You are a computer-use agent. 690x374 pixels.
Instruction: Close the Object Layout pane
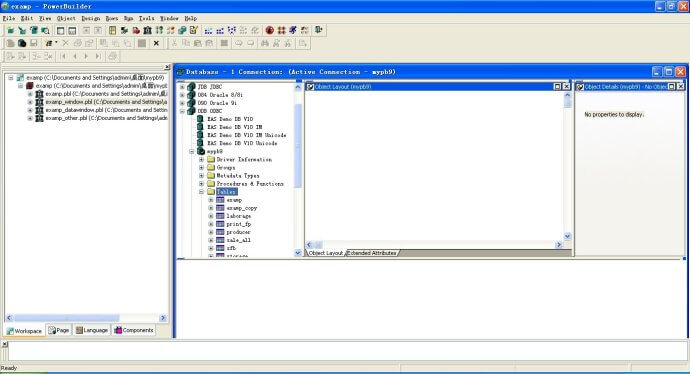pos(567,87)
